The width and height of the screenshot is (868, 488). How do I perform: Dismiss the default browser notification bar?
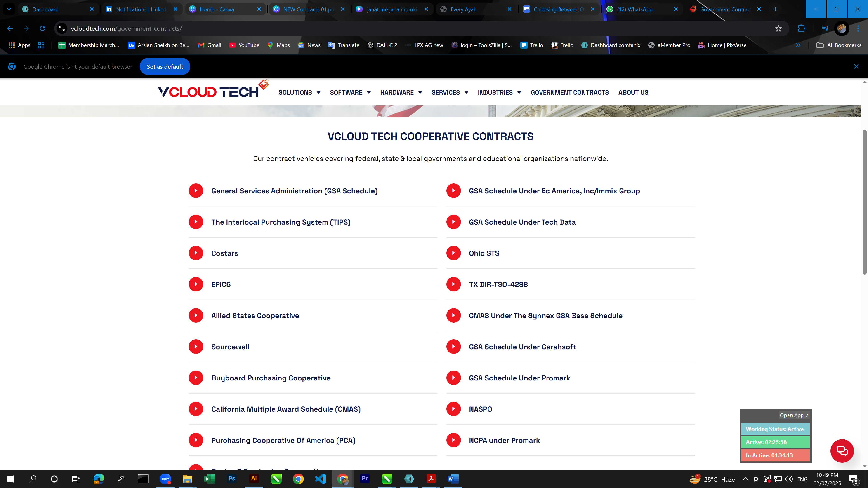pyautogui.click(x=856, y=67)
